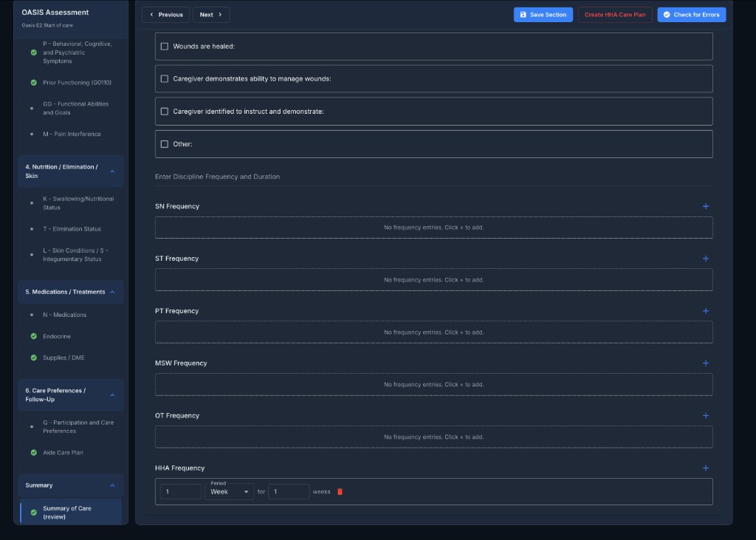Click green check icon beside Prior Functioning
Image resolution: width=756 pixels, height=540 pixels.
(x=34, y=83)
